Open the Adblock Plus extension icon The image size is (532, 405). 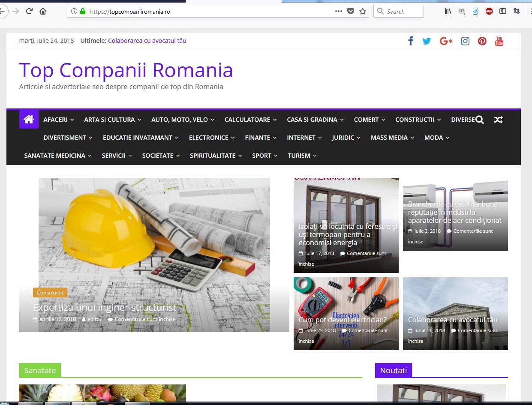click(489, 12)
